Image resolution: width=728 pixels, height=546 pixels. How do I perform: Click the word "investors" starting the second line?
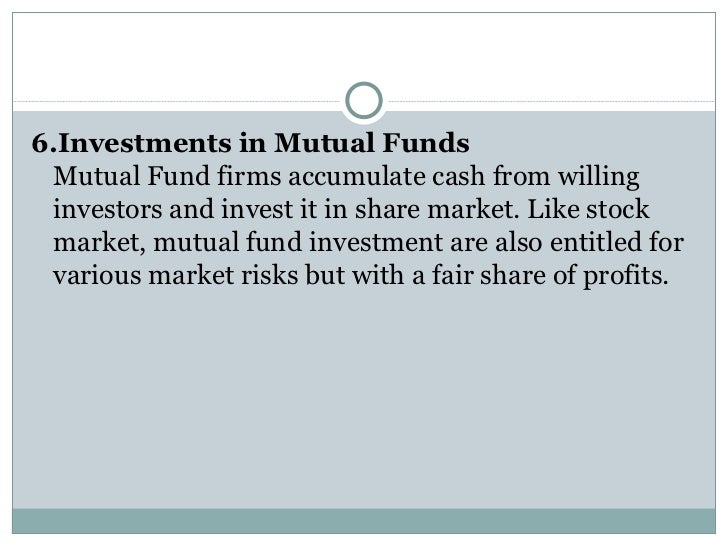click(x=107, y=209)
